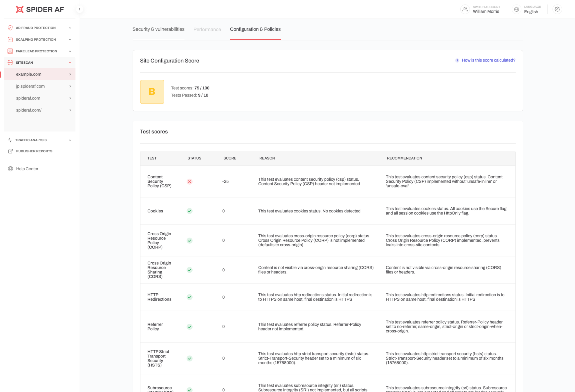Switch to Security & vulnerabilities tab
This screenshot has height=392, width=575.
tap(158, 29)
